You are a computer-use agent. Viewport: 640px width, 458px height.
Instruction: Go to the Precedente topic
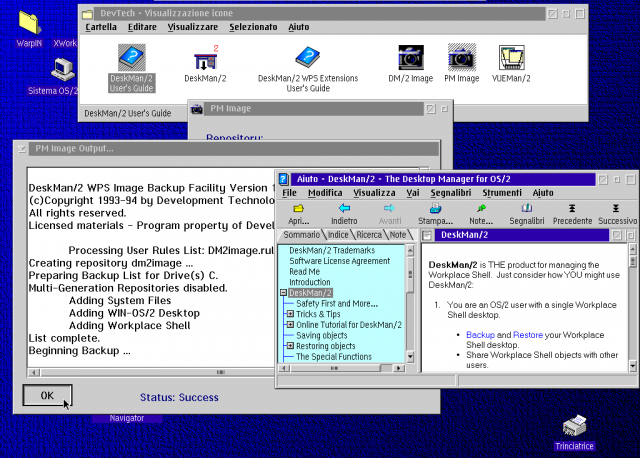572,214
